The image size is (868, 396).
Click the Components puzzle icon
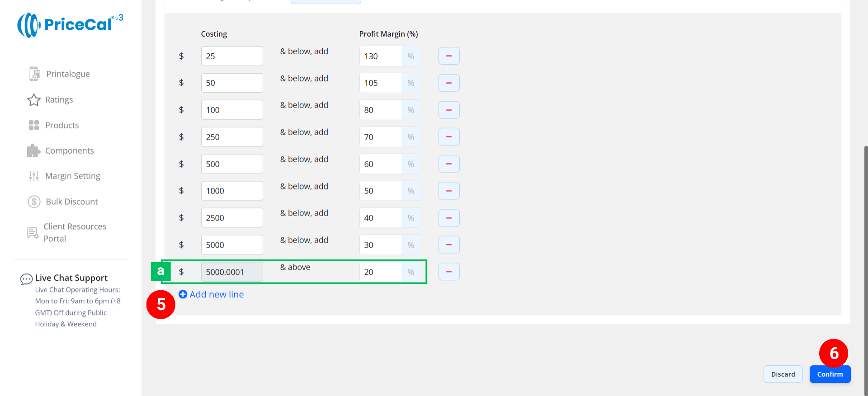click(33, 151)
